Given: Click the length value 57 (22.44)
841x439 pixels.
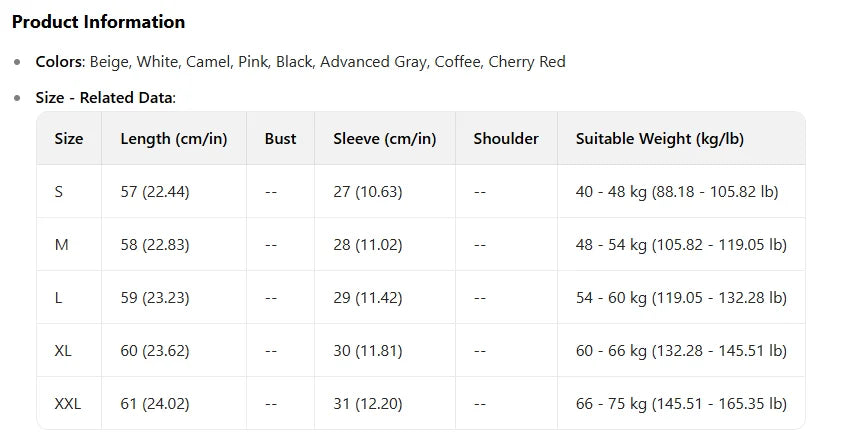Looking at the screenshot, I should tap(155, 191).
